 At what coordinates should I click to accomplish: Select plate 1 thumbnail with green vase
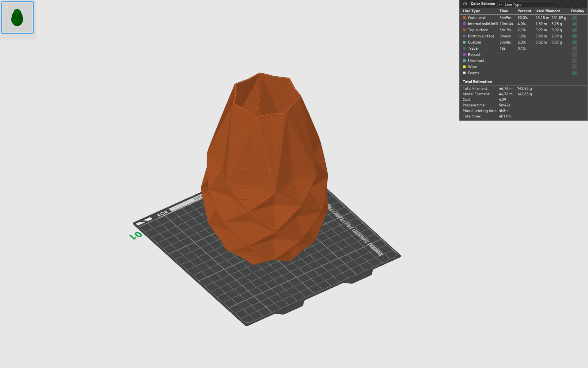tap(17, 17)
